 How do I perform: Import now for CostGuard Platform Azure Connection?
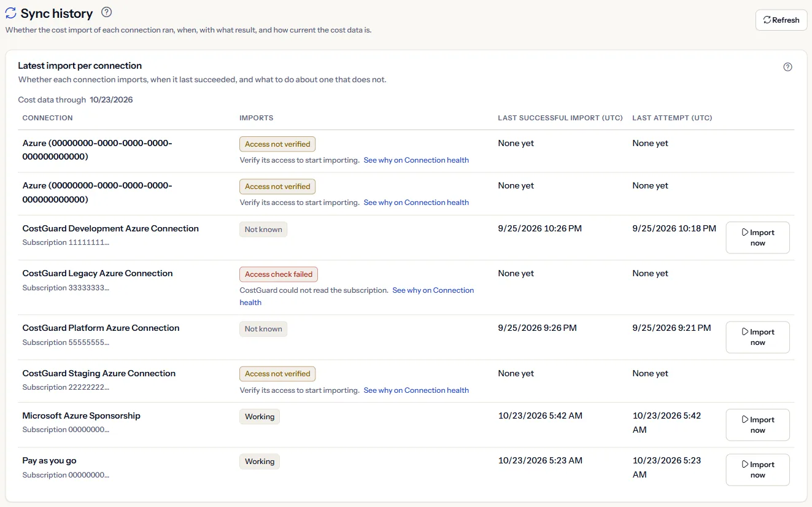coord(757,337)
